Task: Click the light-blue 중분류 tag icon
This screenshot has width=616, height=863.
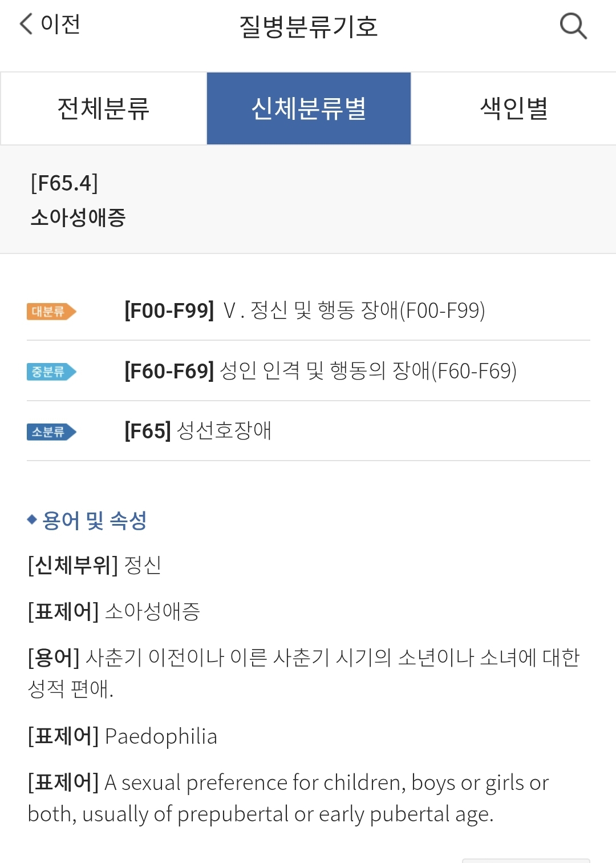Action: coord(51,372)
